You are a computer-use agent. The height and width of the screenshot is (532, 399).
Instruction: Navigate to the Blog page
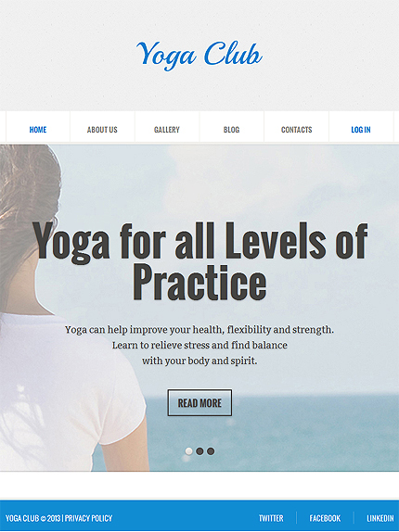click(x=232, y=130)
